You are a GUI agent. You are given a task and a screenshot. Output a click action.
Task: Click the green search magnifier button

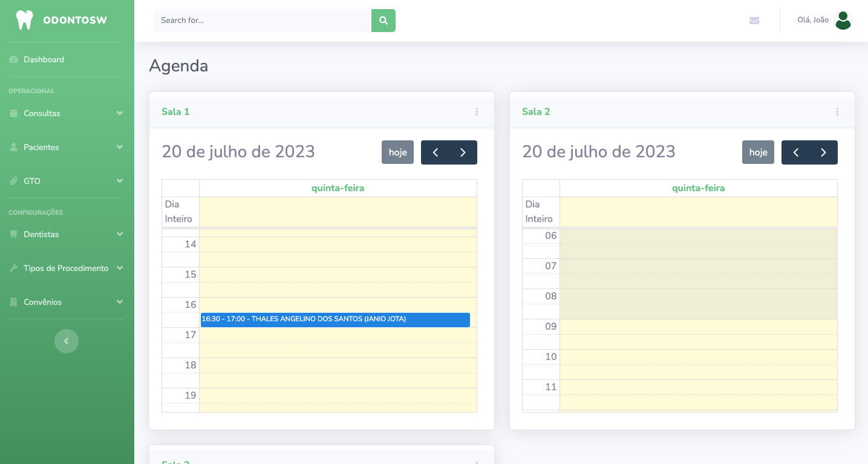point(383,21)
